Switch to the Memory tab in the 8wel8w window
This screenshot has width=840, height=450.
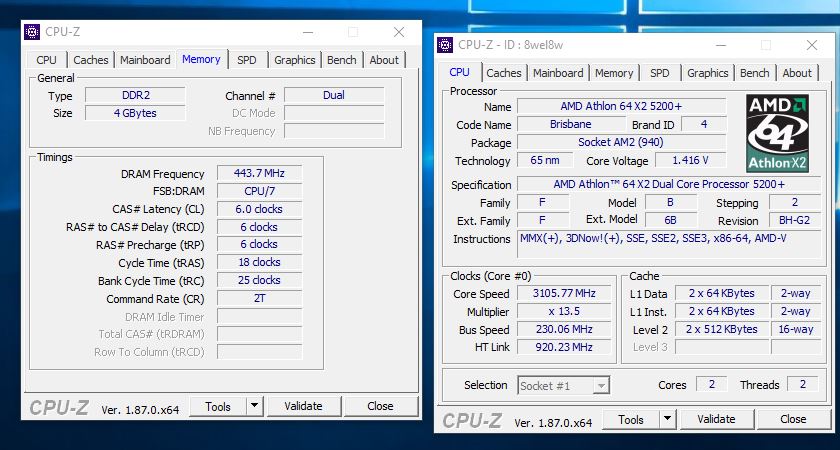pos(614,73)
